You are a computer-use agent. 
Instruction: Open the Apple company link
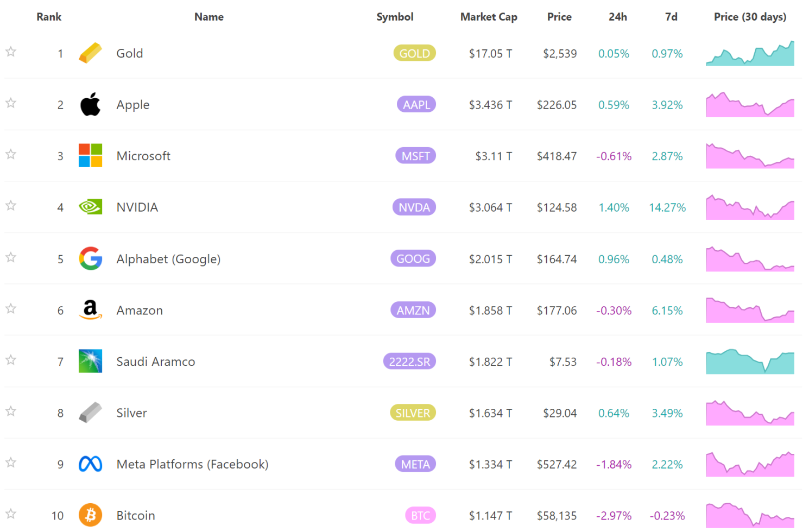click(x=133, y=105)
